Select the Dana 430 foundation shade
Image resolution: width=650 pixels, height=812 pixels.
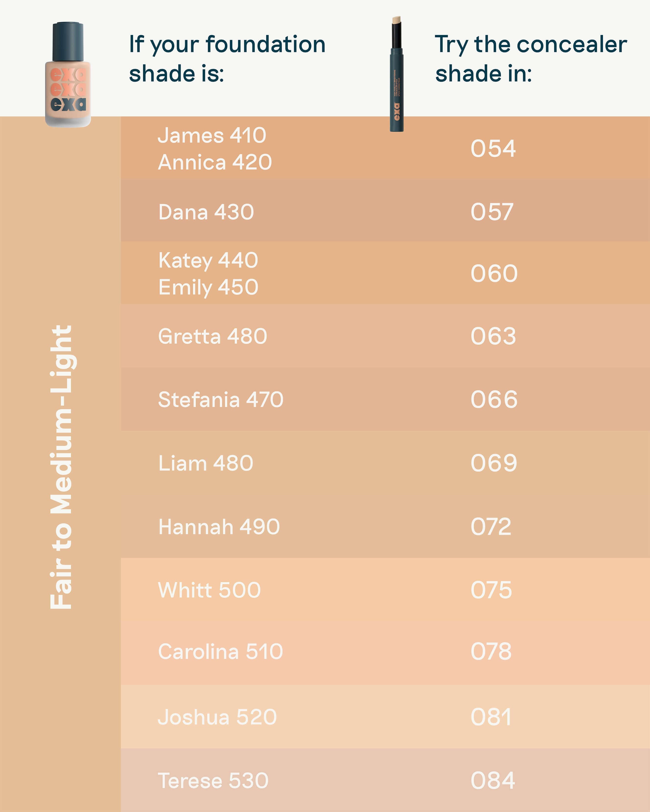tap(206, 212)
